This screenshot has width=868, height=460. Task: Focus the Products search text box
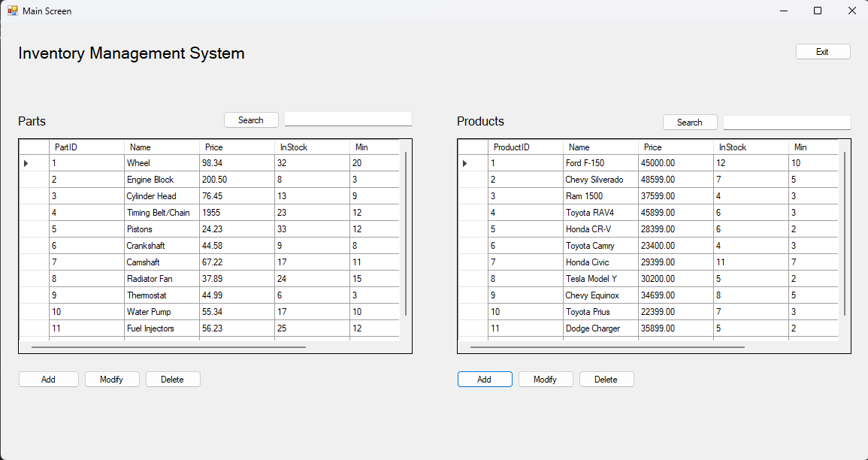787,123
